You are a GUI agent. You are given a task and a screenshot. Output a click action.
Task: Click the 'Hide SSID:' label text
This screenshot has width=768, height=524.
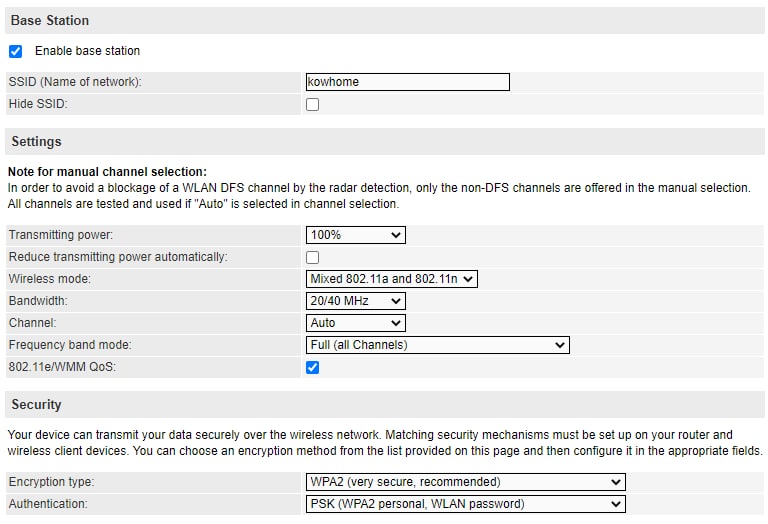click(38, 104)
